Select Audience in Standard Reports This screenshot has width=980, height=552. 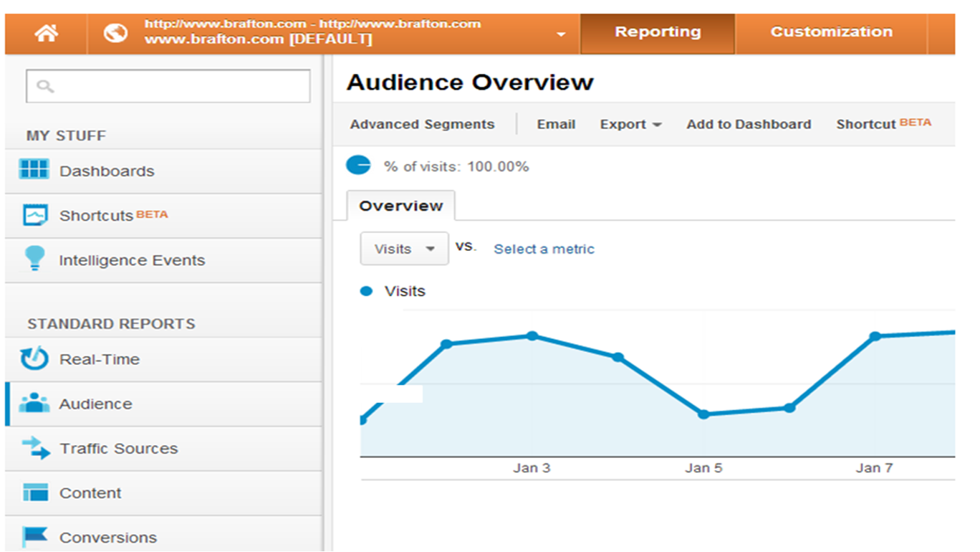tap(163, 404)
